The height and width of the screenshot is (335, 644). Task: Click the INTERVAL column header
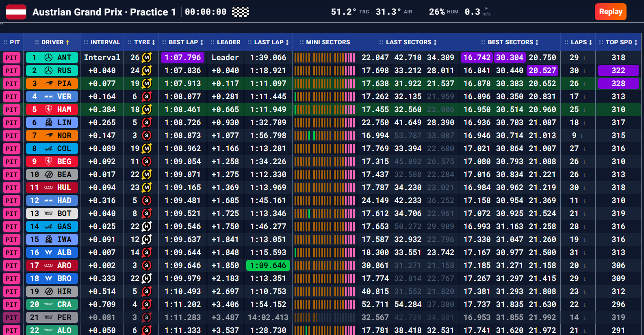point(105,42)
